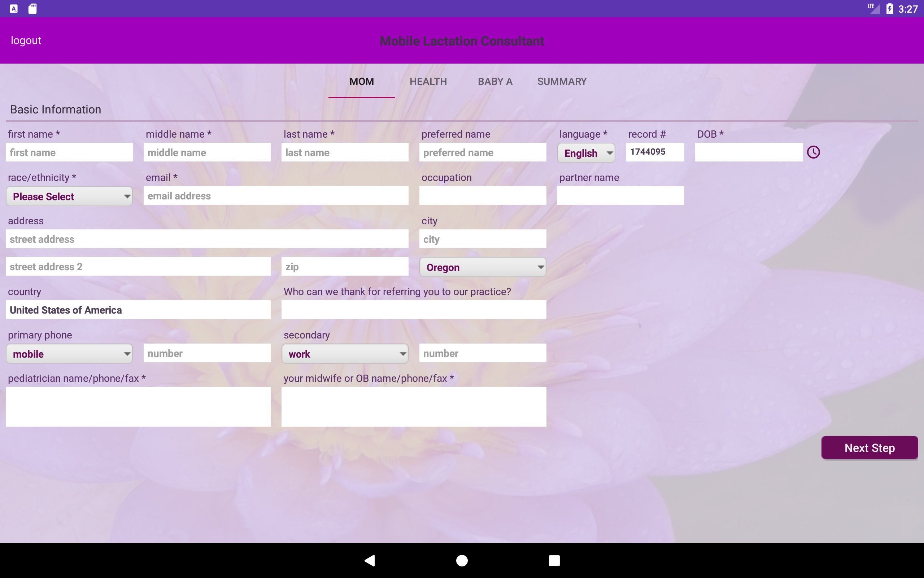Image resolution: width=924 pixels, height=578 pixels.
Task: Select the country field with United States
Action: click(138, 310)
